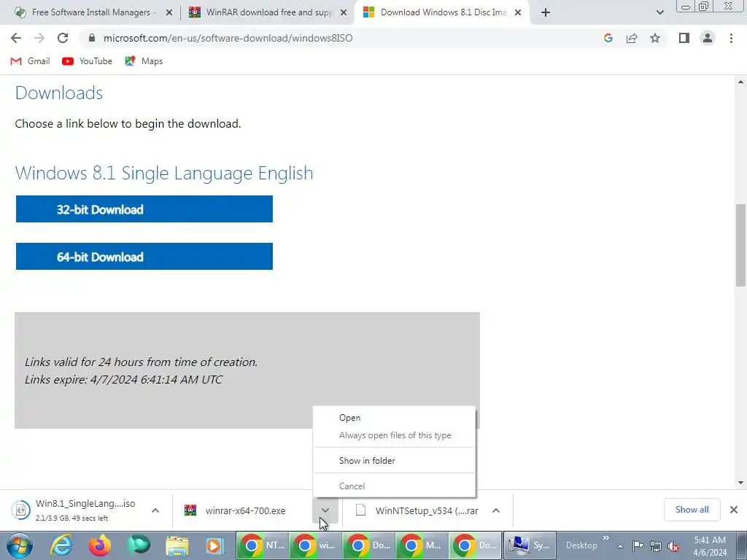Open network tray icon
Viewport: 747px width, 560px height.
656,546
